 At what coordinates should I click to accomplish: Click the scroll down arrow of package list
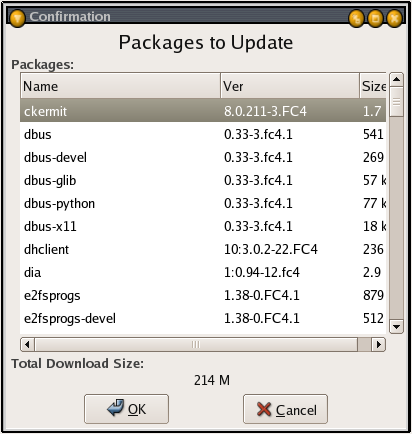tap(396, 327)
